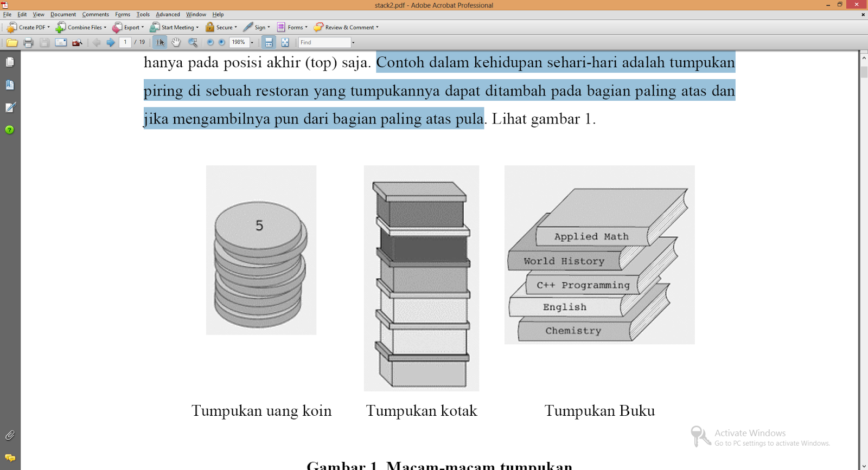Viewport: 868px width, 470px height.
Task: Open the Review & Comment dropdown
Action: (346, 27)
